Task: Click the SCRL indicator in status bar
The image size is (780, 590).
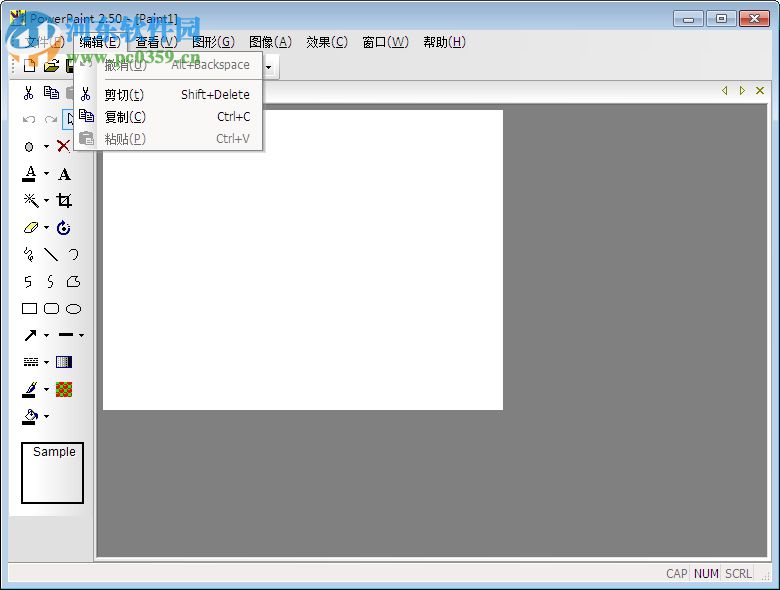Action: click(x=738, y=574)
